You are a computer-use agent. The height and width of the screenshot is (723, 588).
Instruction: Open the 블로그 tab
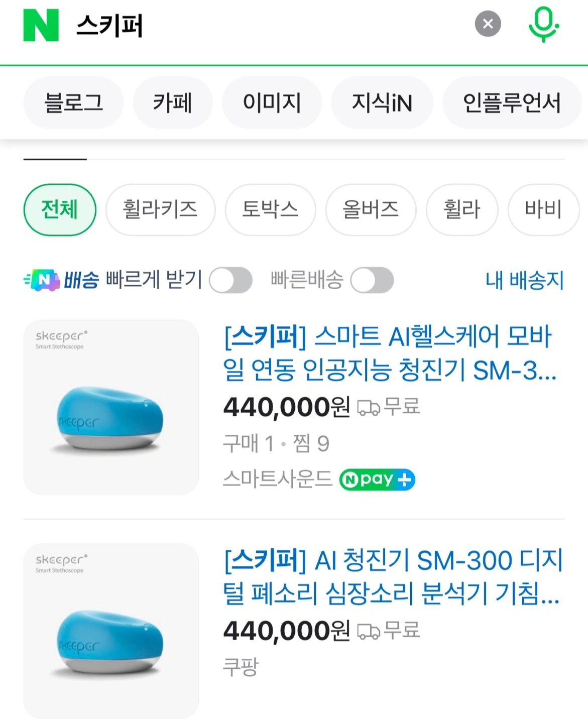coord(73,103)
